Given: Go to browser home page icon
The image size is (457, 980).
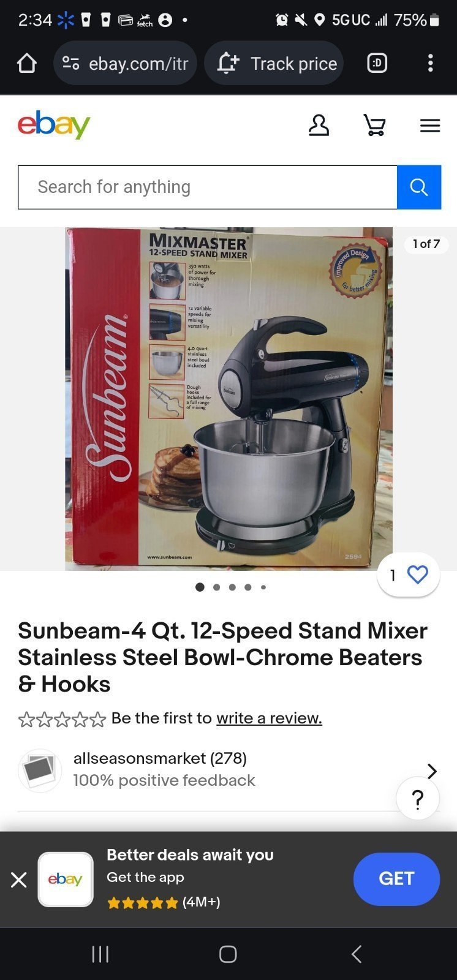Looking at the screenshot, I should pyautogui.click(x=26, y=63).
